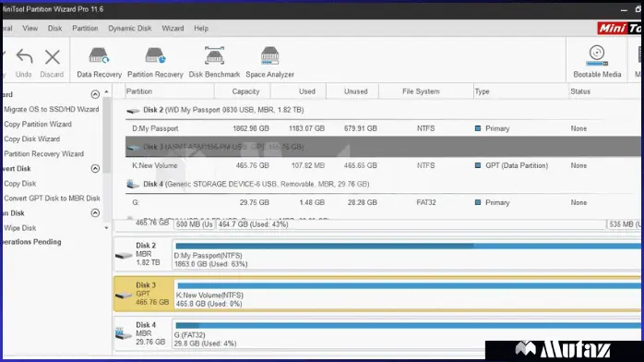Open the Bootable Media builder
The image size is (644, 362).
pyautogui.click(x=597, y=61)
